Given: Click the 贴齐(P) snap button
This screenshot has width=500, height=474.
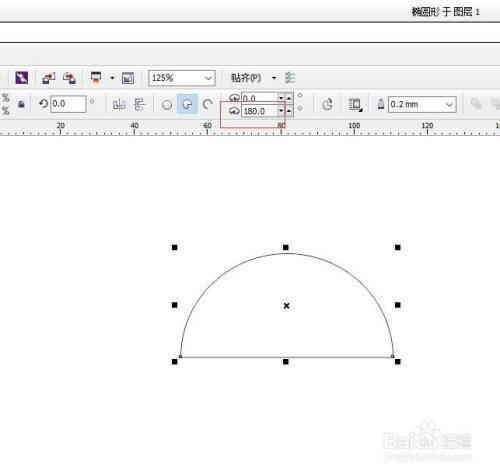Looking at the screenshot, I should pyautogui.click(x=246, y=78).
